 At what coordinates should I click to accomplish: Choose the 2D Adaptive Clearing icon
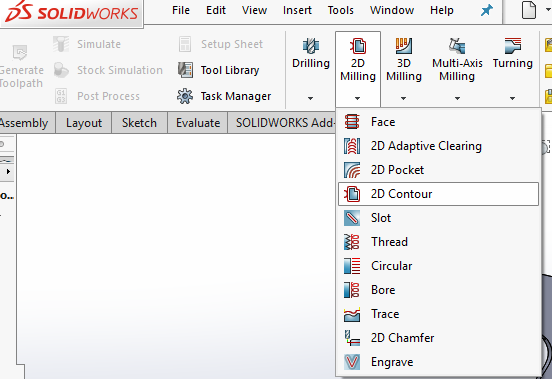352,146
